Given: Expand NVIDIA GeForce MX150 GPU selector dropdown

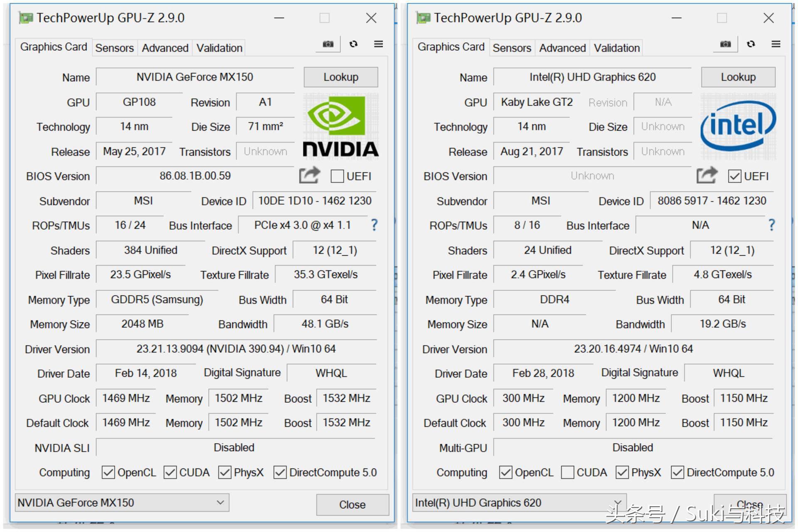Looking at the screenshot, I should coord(220,502).
